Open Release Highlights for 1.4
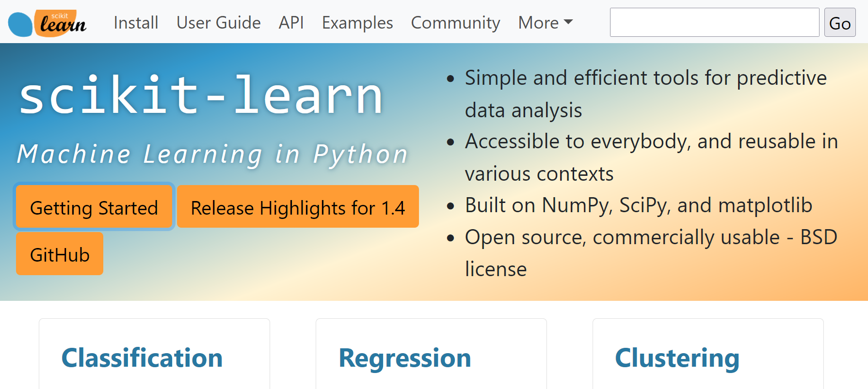The width and height of the screenshot is (868, 389). tap(298, 206)
